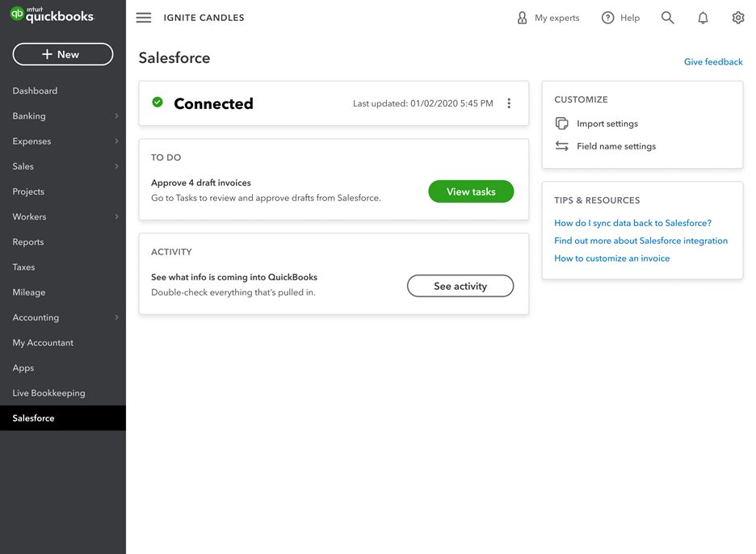Click the + New button
Image resolution: width=756 pixels, height=554 pixels.
pyautogui.click(x=63, y=54)
